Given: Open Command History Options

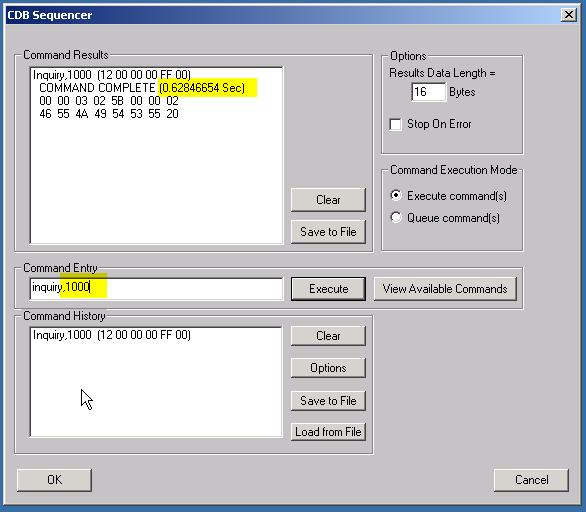Looking at the screenshot, I should tap(328, 368).
